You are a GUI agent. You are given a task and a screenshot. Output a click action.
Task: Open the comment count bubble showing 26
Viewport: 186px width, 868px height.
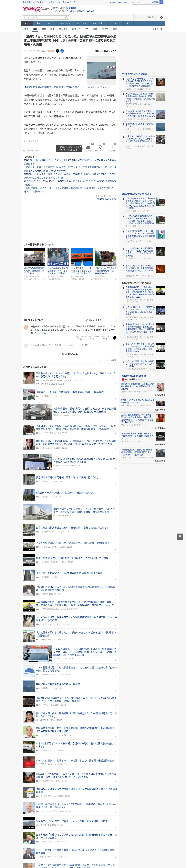tap(44, 51)
